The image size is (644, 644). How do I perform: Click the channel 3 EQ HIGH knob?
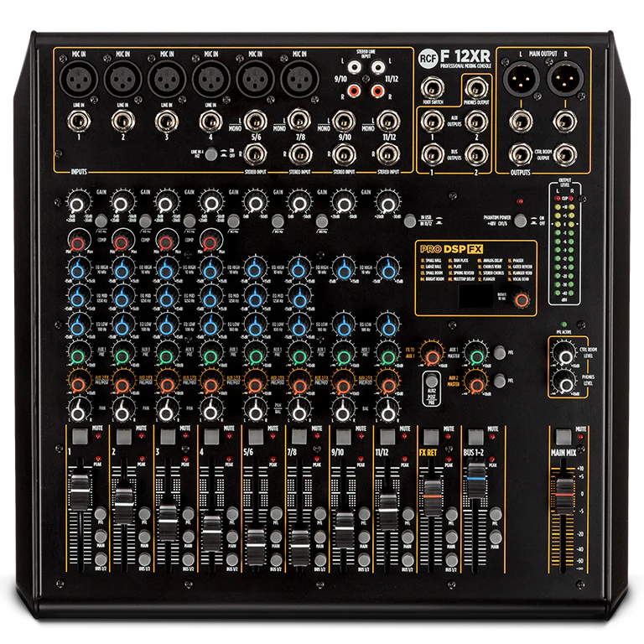click(166, 270)
